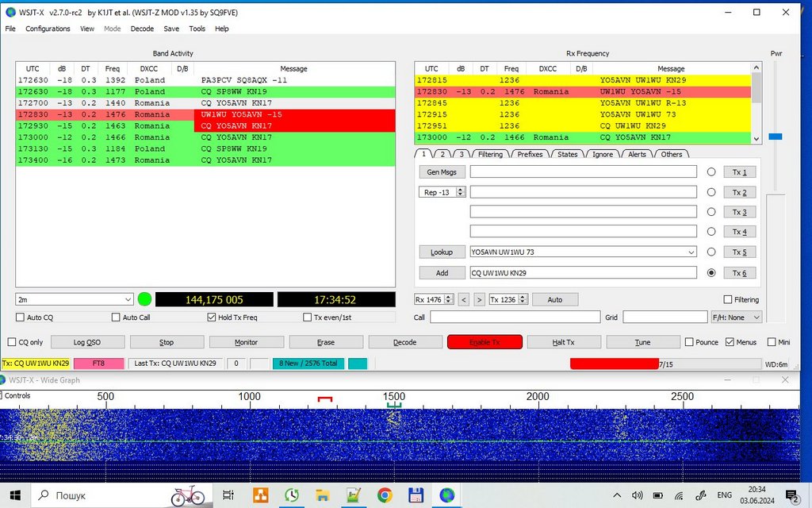
Task: Click the Grid input field
Action: tap(665, 317)
